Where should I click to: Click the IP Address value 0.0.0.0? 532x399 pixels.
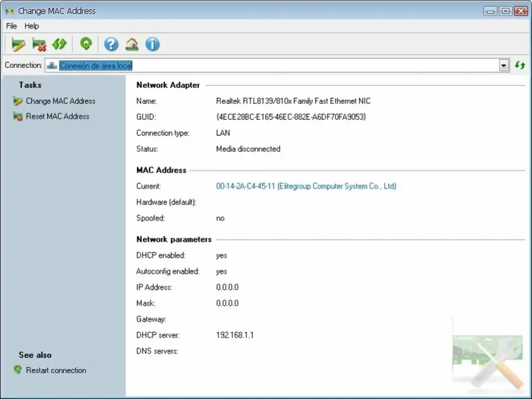pos(227,287)
